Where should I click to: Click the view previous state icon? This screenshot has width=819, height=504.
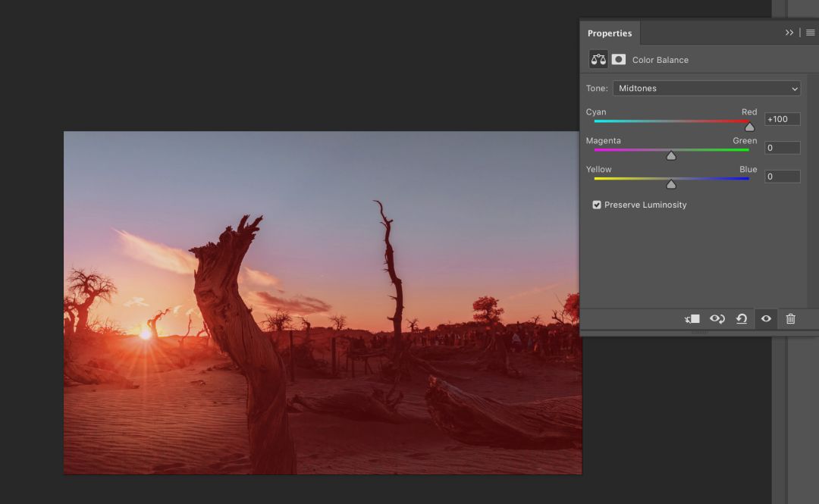[717, 319]
